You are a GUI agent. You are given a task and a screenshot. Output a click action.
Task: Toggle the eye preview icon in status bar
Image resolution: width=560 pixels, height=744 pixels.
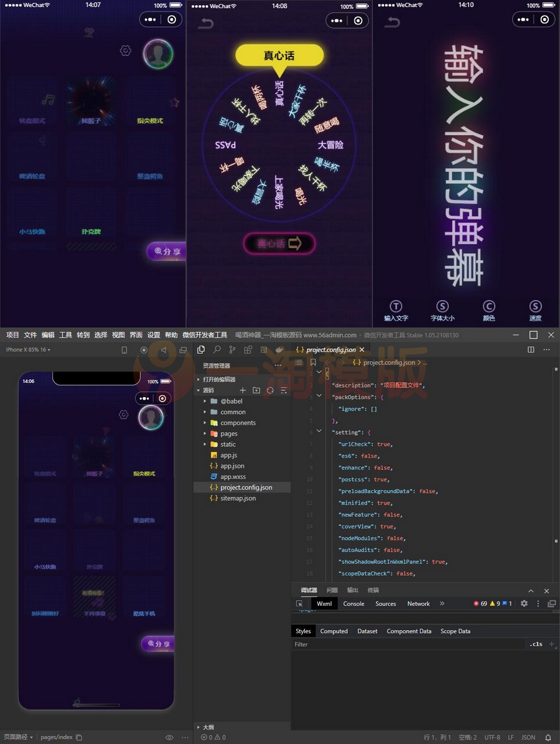169,737
